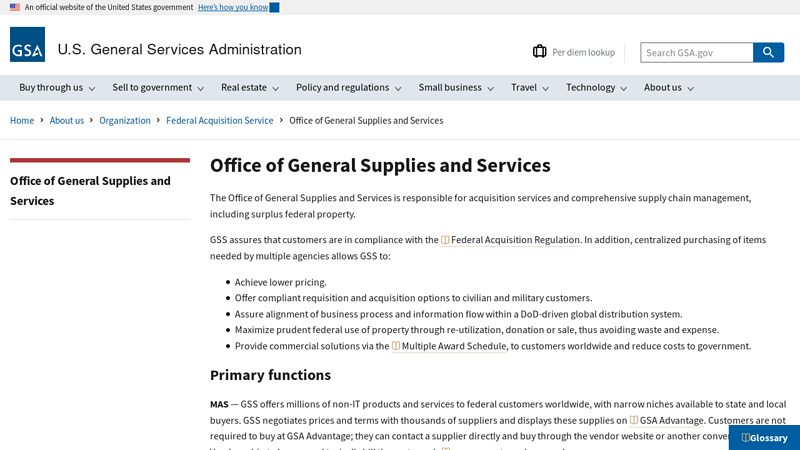The width and height of the screenshot is (800, 450).
Task: Click the book icon beside Multiple Award Schedule
Action: (x=396, y=346)
